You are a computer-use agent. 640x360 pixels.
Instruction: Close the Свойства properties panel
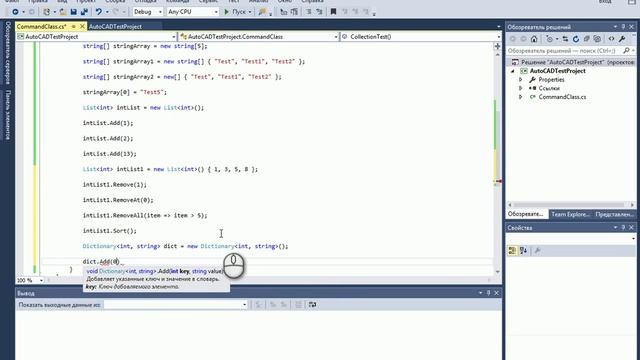point(631,227)
